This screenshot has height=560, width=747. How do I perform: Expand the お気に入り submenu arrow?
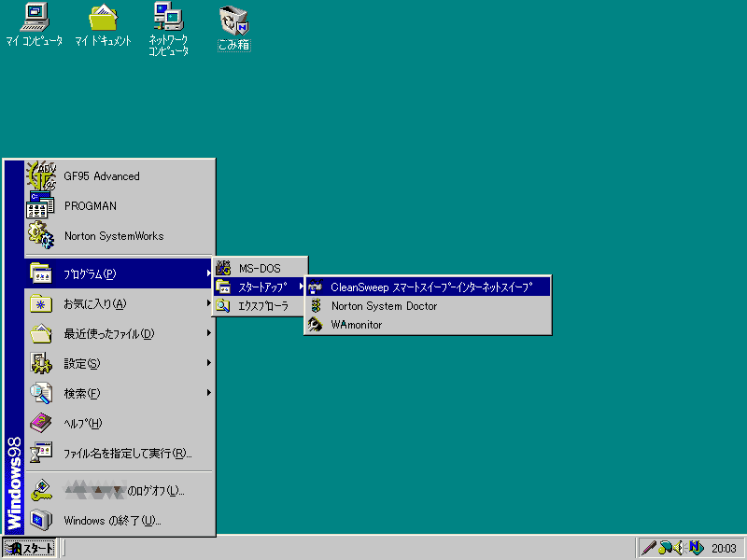click(x=208, y=303)
